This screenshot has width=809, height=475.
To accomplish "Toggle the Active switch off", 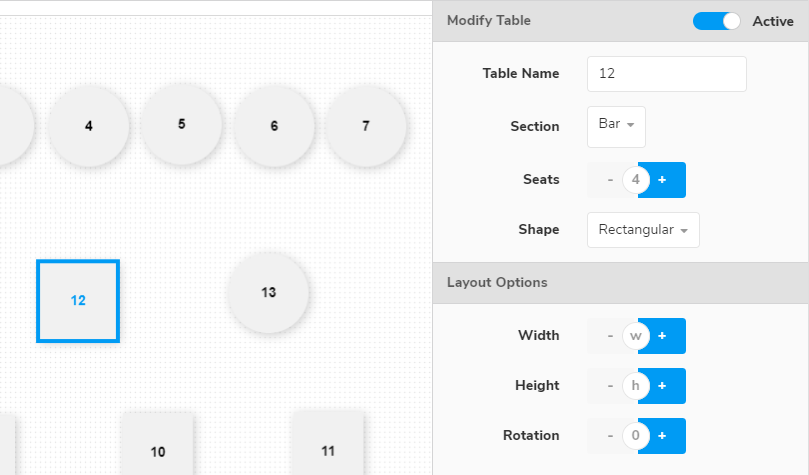I will coord(716,21).
